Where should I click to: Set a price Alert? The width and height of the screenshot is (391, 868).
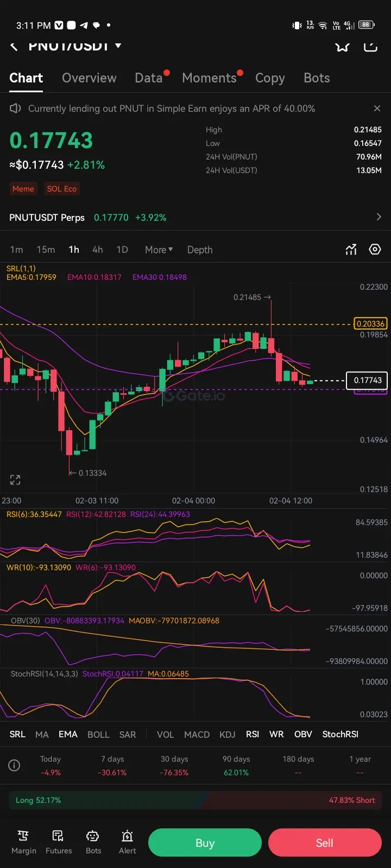tap(128, 843)
